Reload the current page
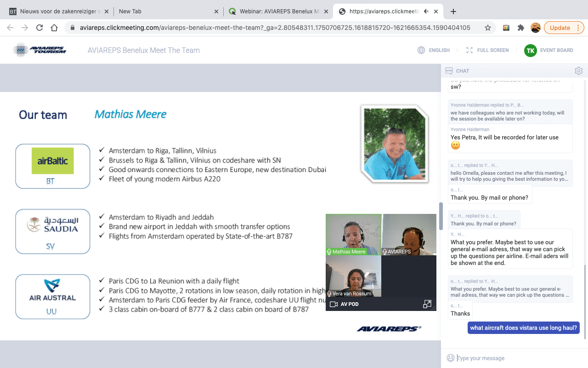 point(40,28)
